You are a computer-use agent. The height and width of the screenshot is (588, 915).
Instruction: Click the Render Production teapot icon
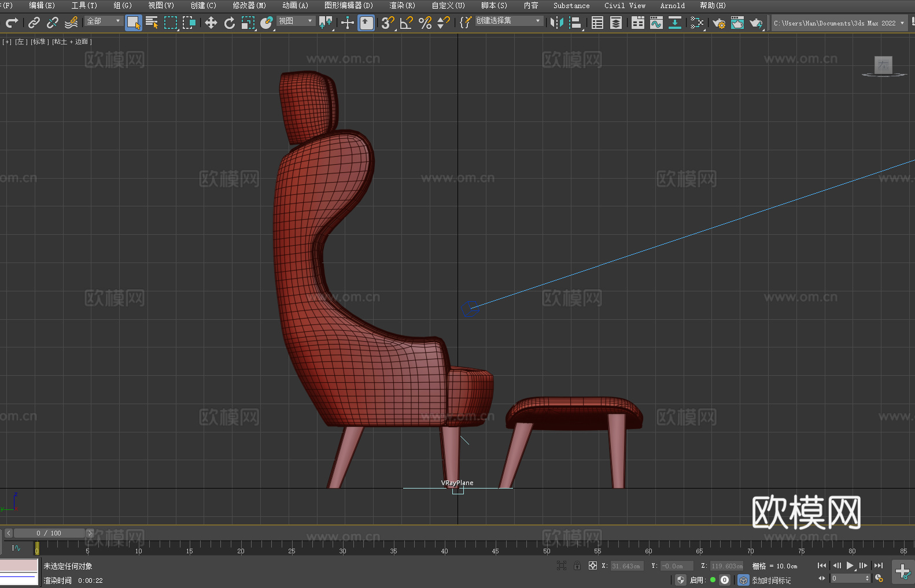(x=756, y=23)
